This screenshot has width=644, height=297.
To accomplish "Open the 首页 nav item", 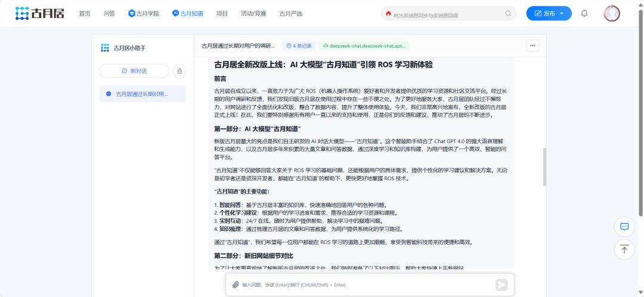I will point(85,14).
